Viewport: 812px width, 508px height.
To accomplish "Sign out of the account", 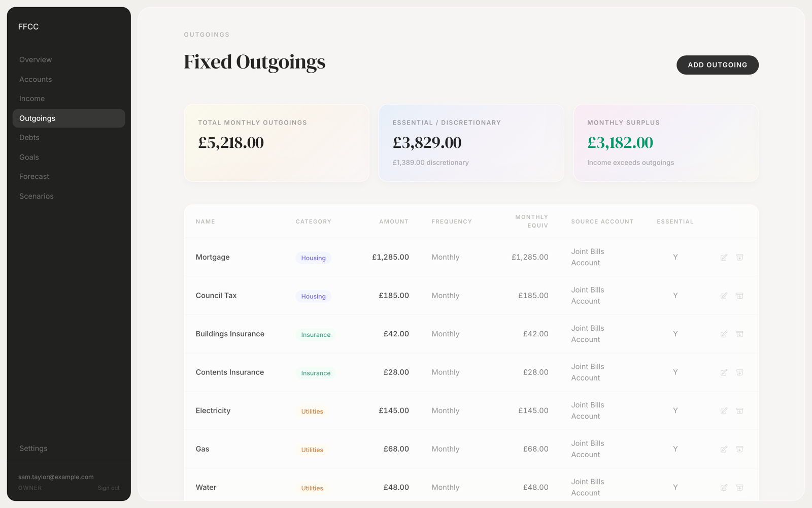I will (x=109, y=488).
